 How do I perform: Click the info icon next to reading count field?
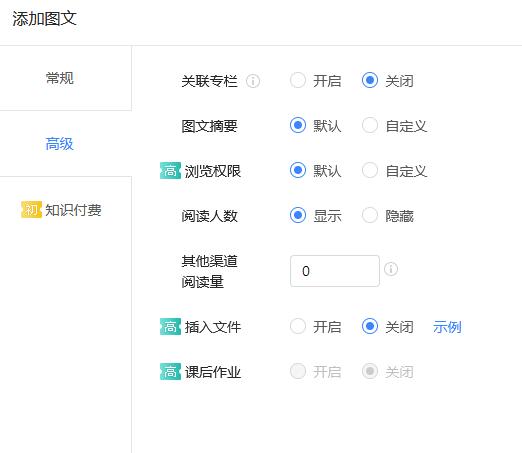[x=391, y=269]
